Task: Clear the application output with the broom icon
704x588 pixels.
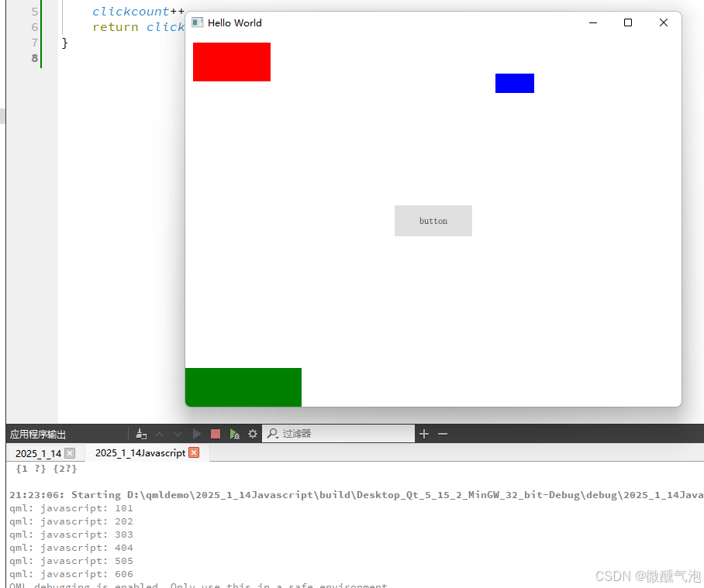Action: tap(141, 434)
